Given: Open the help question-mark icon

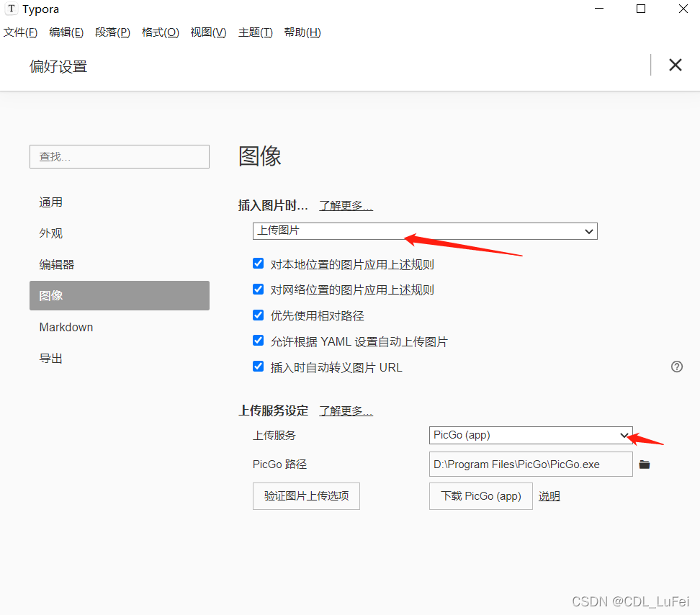Looking at the screenshot, I should [677, 367].
